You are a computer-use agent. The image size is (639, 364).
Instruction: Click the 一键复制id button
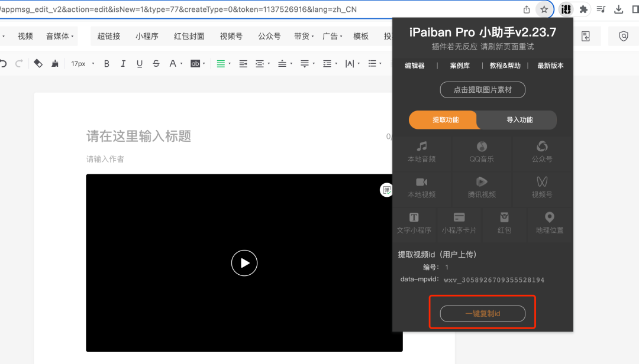pyautogui.click(x=483, y=314)
